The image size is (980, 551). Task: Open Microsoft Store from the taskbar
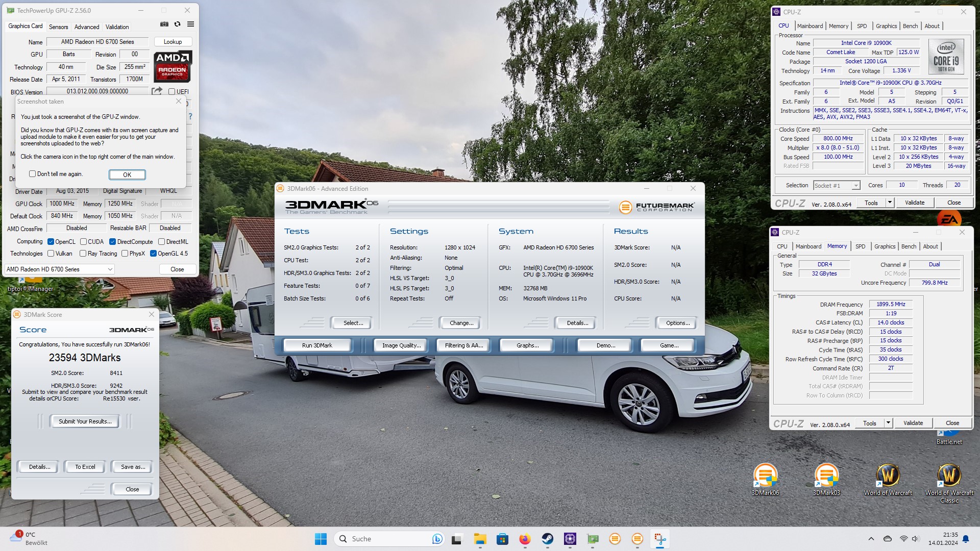click(502, 539)
